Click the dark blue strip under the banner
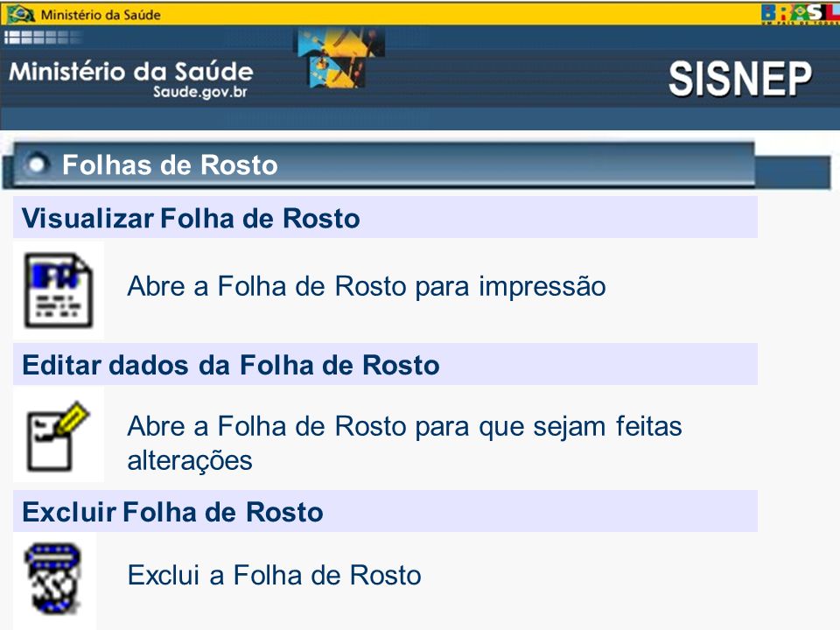Image resolution: width=840 pixels, height=630 pixels. coord(420,118)
